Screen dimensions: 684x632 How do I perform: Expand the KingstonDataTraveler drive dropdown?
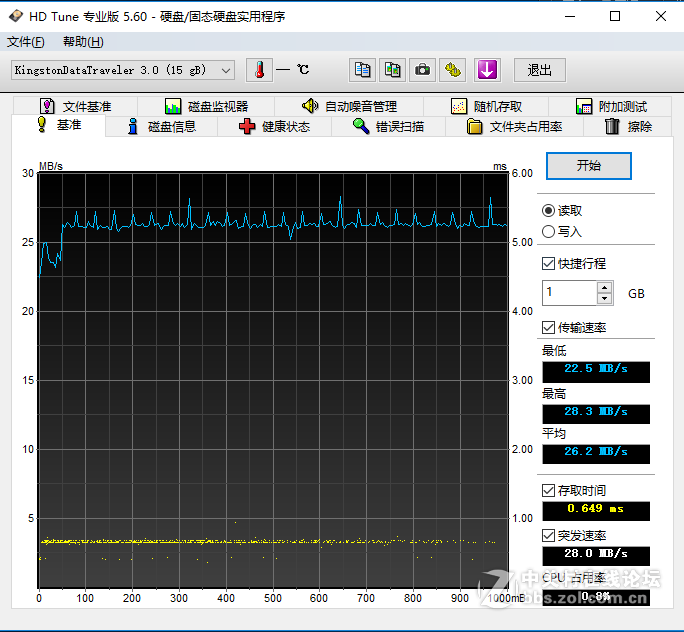tap(226, 70)
